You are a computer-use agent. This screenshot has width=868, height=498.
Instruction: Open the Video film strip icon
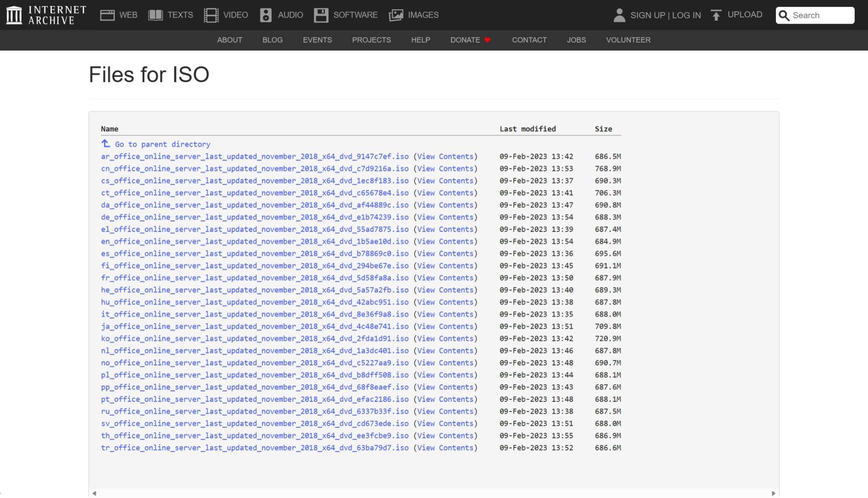tap(211, 15)
